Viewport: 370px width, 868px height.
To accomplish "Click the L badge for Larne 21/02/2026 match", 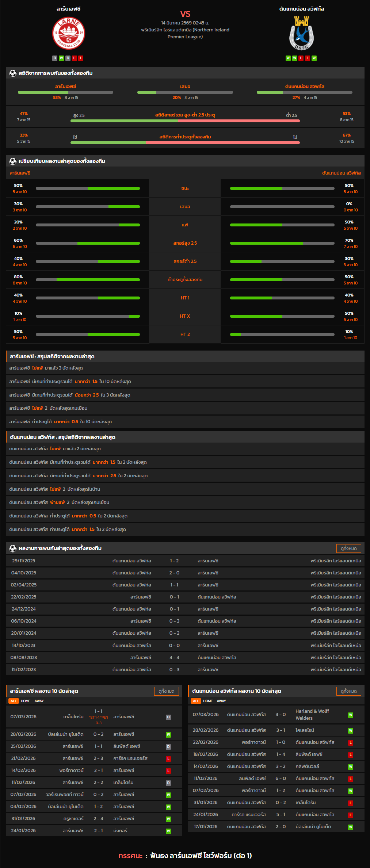I will pyautogui.click(x=168, y=759).
